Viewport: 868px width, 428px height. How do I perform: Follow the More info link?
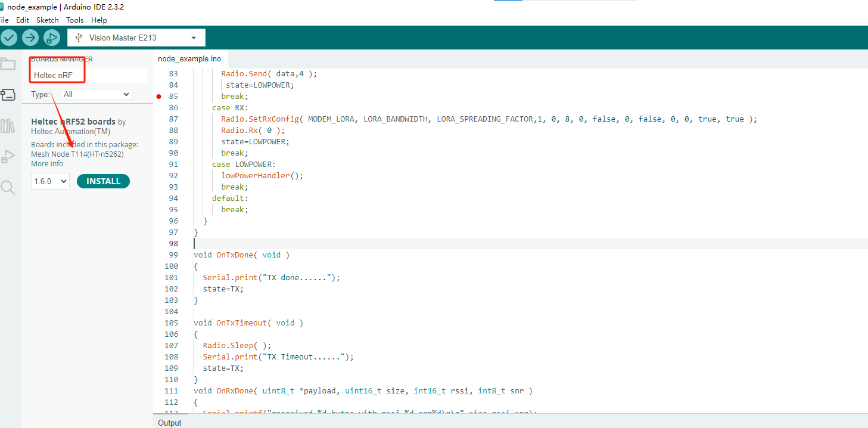coord(47,164)
